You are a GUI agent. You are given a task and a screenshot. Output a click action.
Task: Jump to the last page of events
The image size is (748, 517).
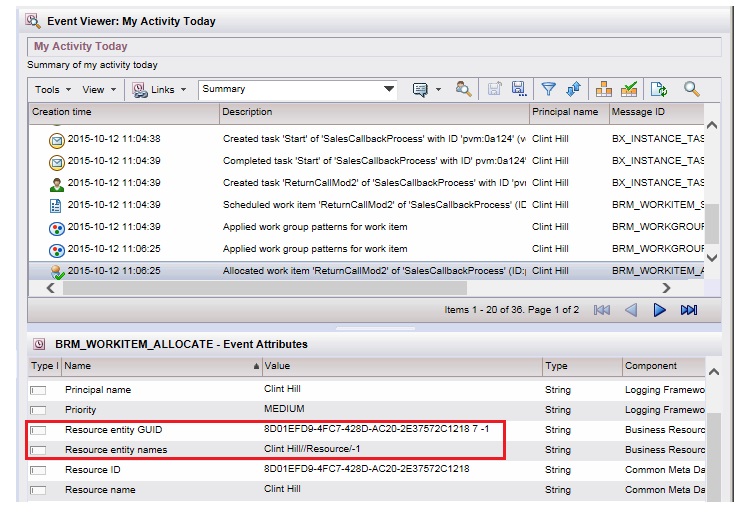689,310
